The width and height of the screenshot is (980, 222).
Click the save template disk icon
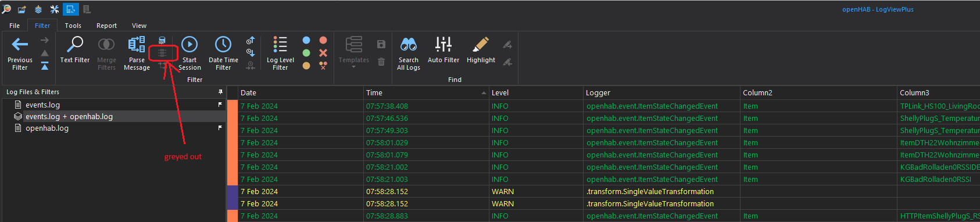tap(381, 44)
